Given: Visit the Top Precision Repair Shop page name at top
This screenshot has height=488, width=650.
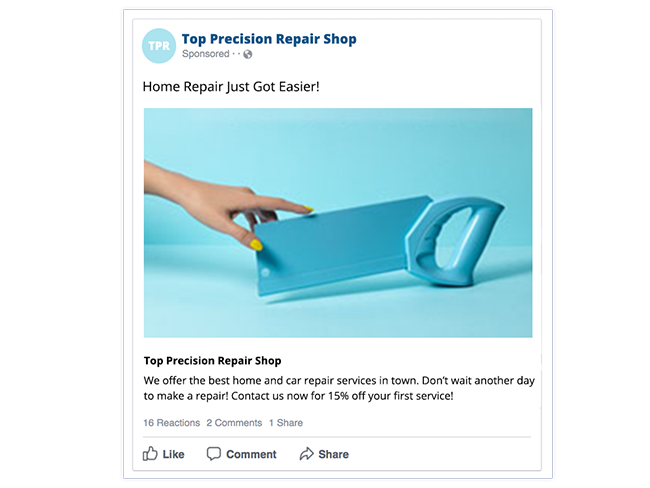Looking at the screenshot, I should tap(269, 39).
